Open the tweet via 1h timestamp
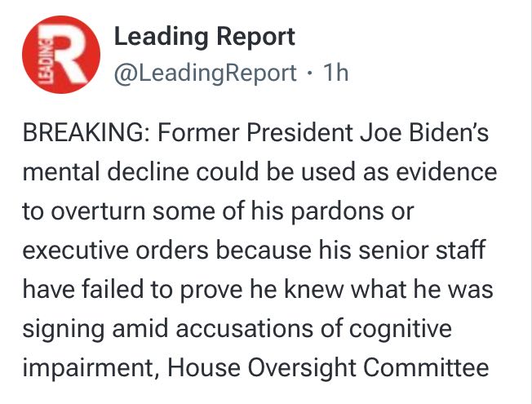This screenshot has width=532, height=404. click(x=336, y=73)
